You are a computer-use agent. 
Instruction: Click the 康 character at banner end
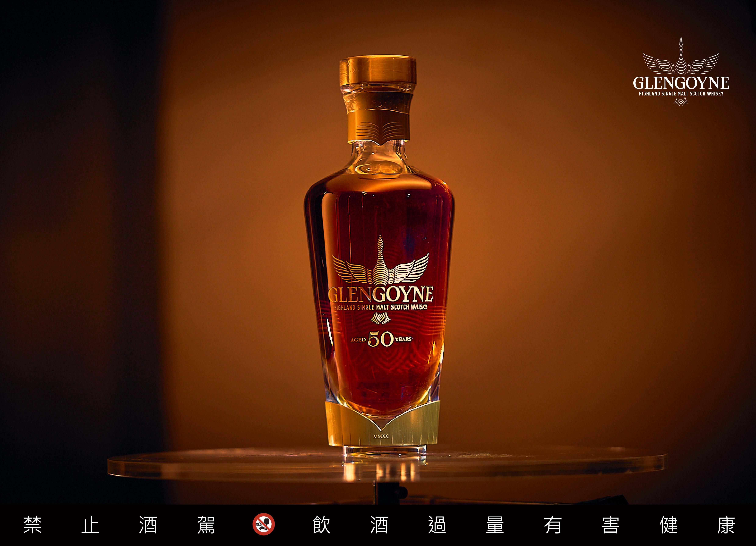coord(726,525)
